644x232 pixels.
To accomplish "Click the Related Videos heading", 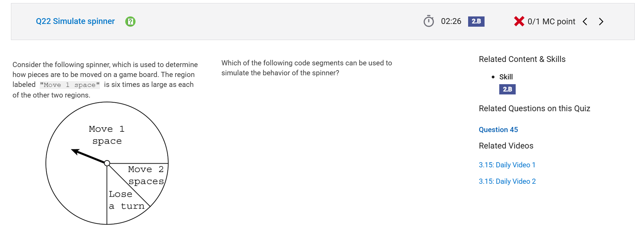I will (506, 146).
